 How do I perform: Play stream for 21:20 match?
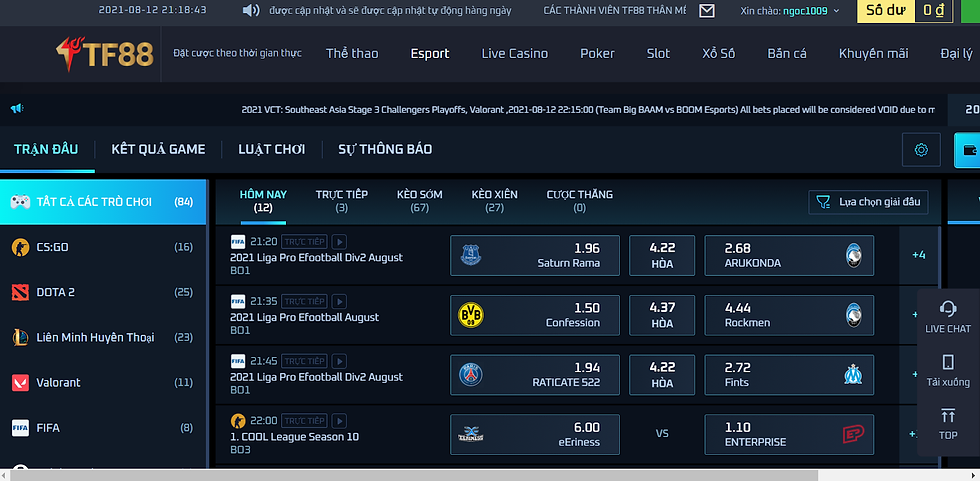[339, 242]
